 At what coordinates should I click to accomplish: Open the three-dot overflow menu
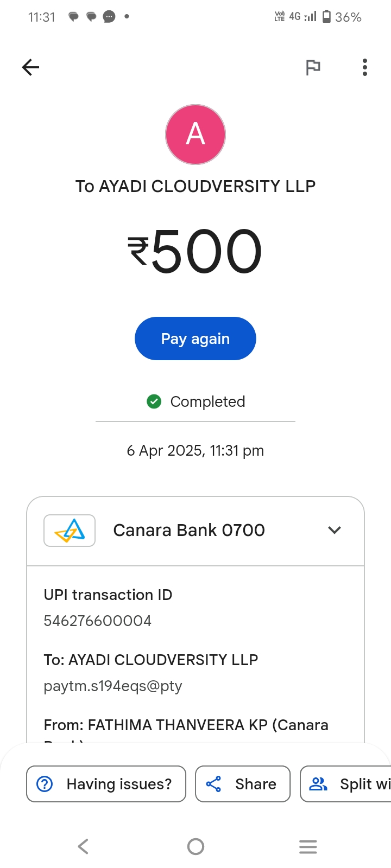point(364,67)
